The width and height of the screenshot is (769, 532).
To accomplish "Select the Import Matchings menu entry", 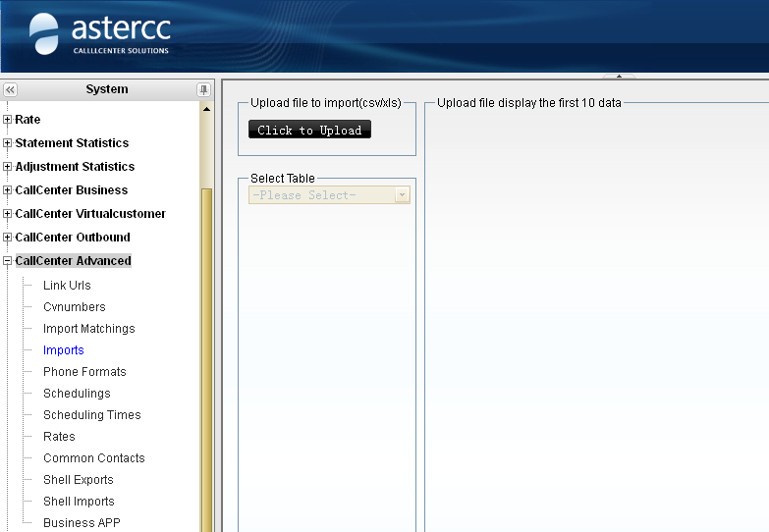I will 88,329.
